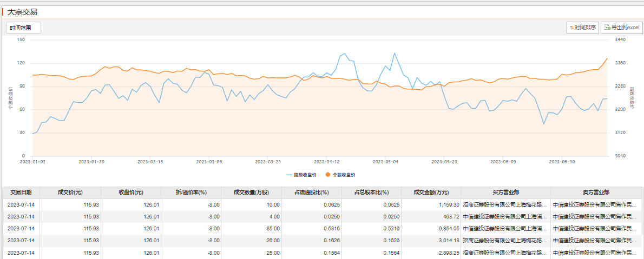Click the 占总股本比(%) column header
644x259 pixels.
(372, 192)
